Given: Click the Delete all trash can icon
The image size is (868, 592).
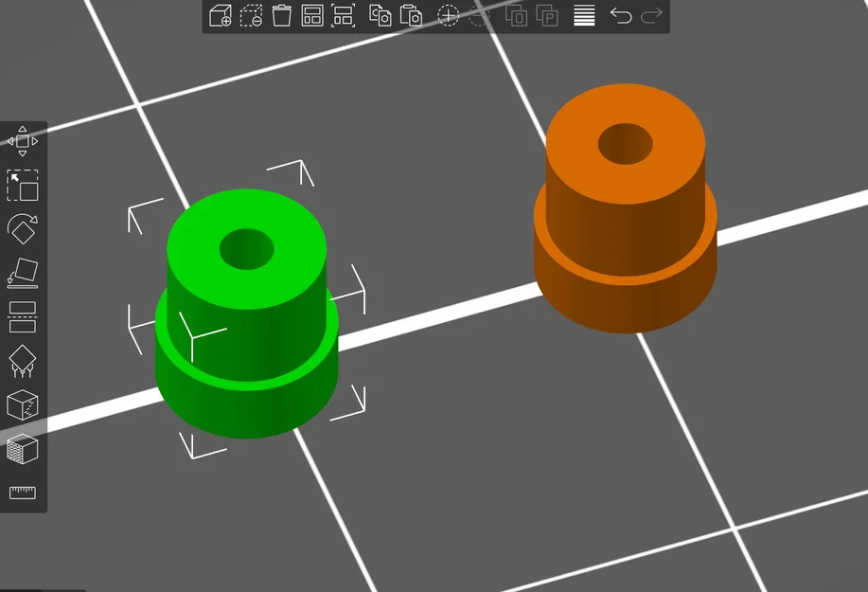Looking at the screenshot, I should point(282,15).
